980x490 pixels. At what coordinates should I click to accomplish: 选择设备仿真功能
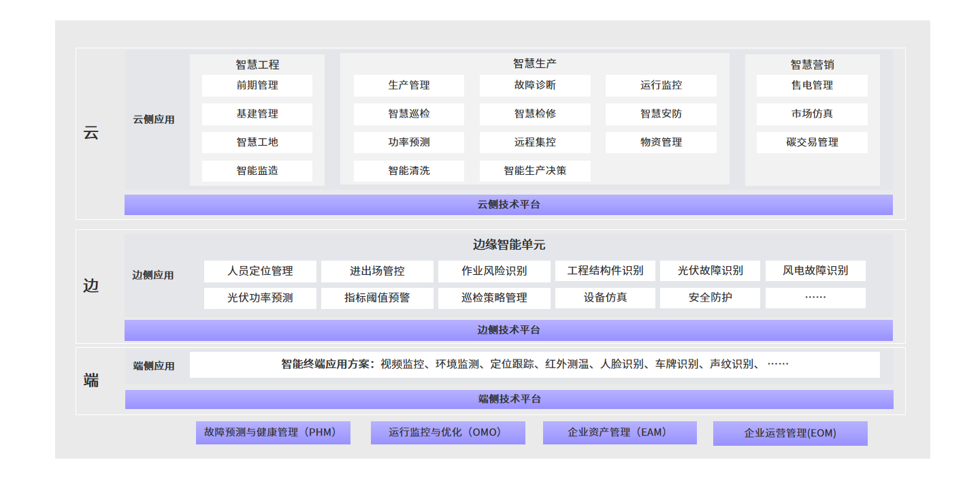pos(605,297)
